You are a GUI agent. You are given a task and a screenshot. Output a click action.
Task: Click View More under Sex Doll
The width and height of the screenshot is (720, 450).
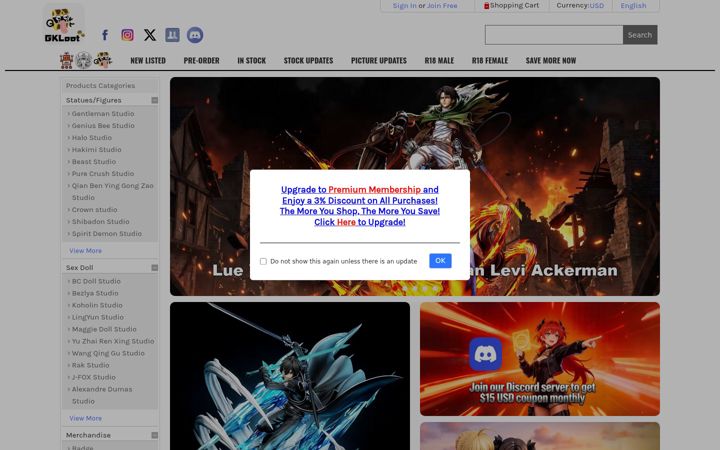(x=85, y=418)
